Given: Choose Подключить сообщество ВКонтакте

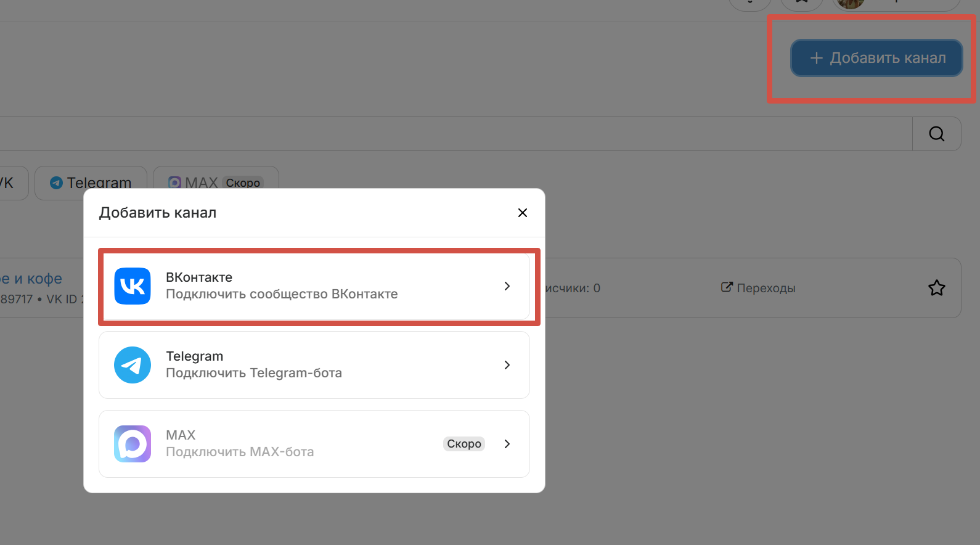Looking at the screenshot, I should pos(282,294).
